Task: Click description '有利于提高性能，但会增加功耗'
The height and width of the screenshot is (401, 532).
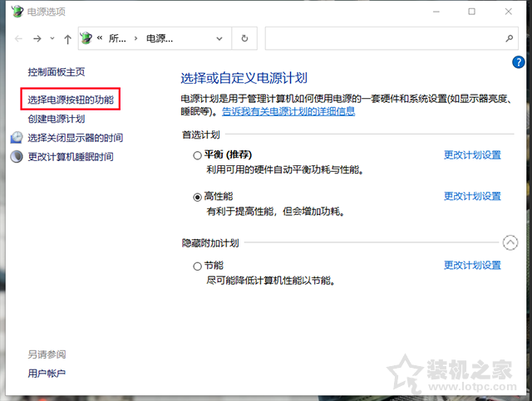Action: point(275,212)
